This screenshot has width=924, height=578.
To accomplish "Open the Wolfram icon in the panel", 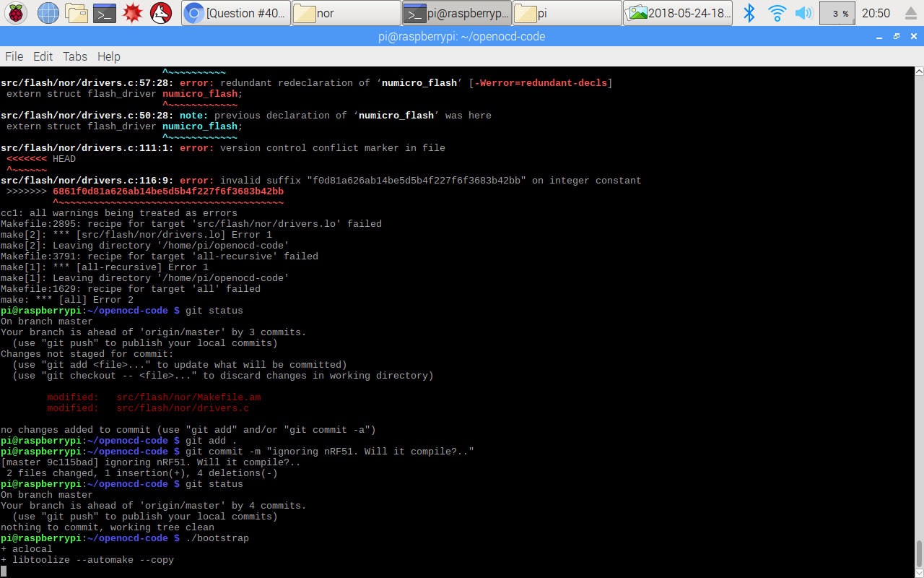I will point(161,12).
